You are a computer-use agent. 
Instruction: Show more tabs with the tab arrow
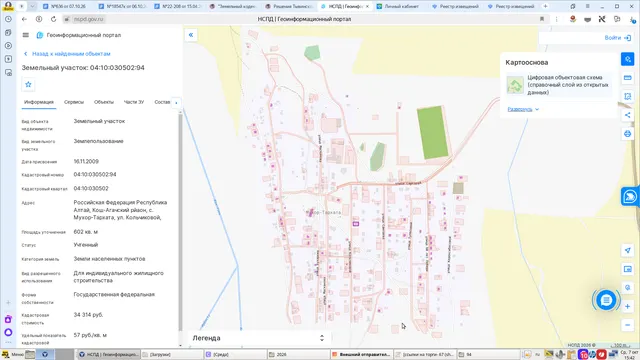(x=176, y=102)
